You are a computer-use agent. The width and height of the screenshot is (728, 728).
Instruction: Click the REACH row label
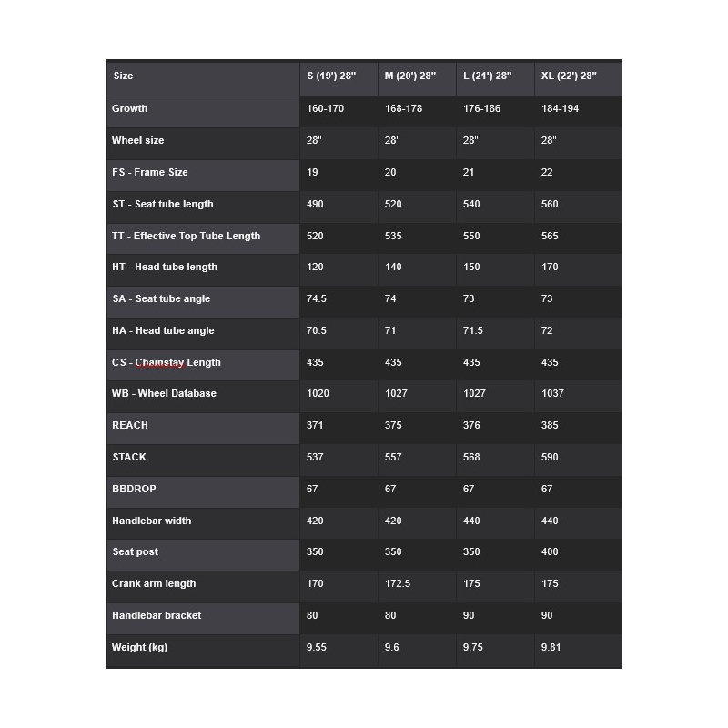(x=130, y=425)
